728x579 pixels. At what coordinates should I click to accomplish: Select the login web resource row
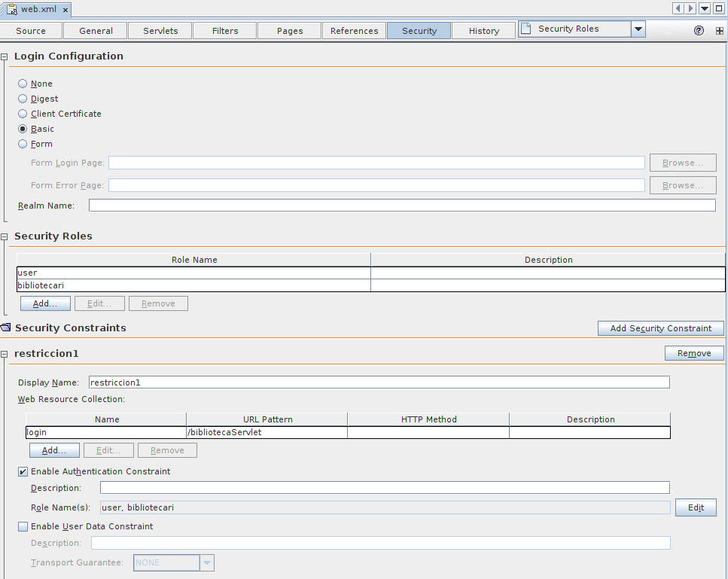click(348, 432)
